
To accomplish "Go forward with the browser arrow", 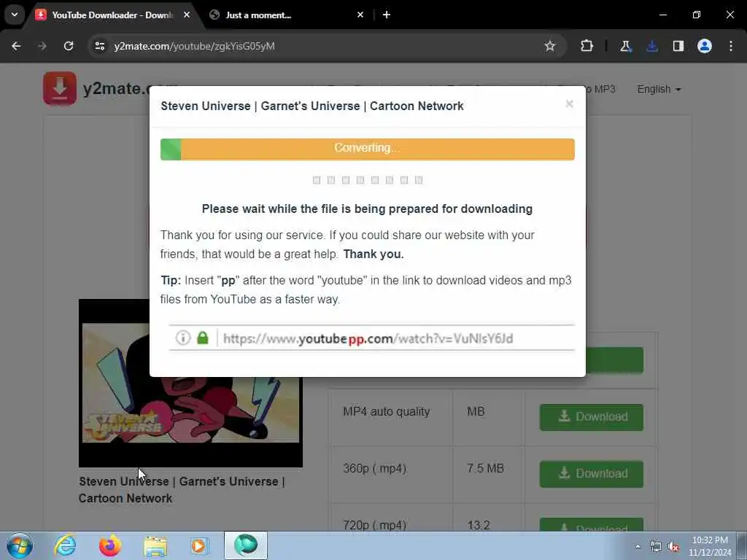I will [42, 46].
